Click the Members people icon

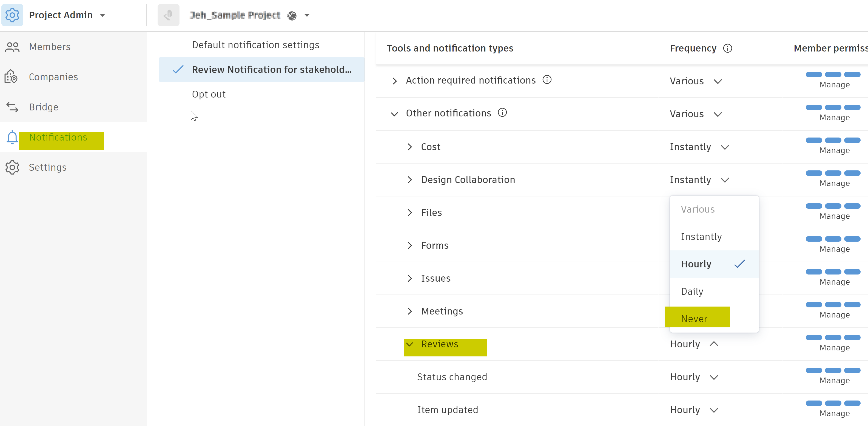pyautogui.click(x=12, y=47)
